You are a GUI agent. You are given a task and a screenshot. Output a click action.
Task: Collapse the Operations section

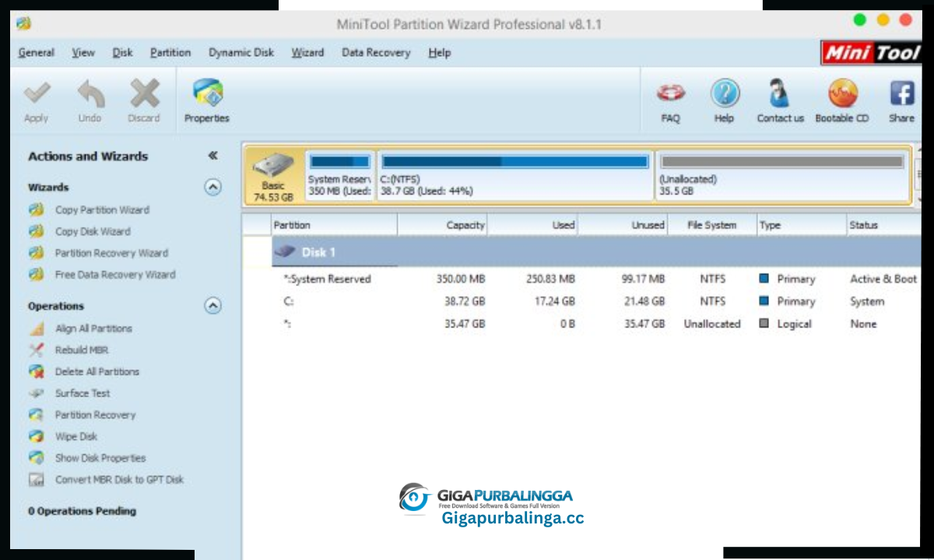click(212, 306)
